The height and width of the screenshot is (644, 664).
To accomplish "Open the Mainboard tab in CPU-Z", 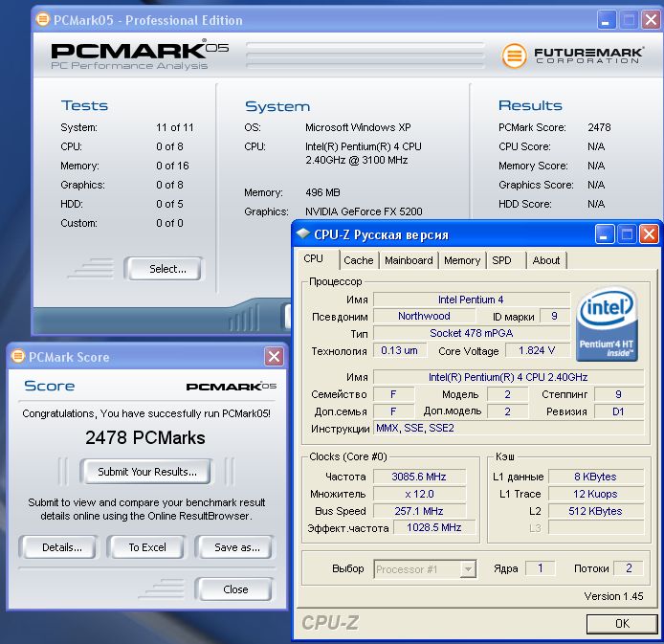I will click(x=409, y=260).
